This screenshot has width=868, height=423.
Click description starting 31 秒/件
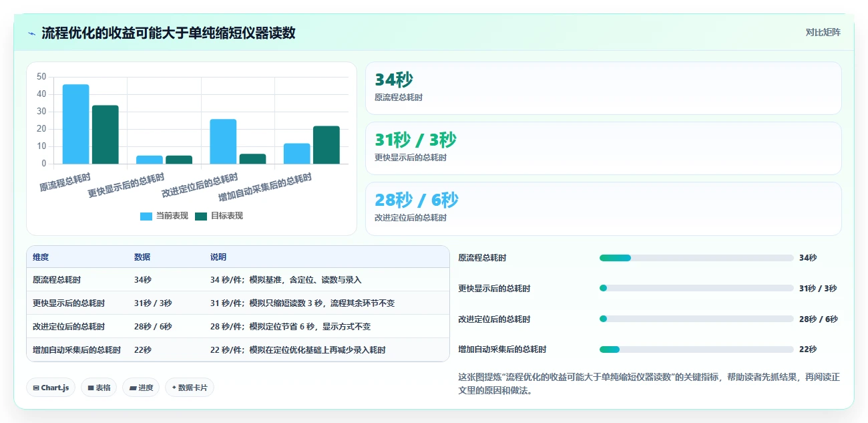pyautogui.click(x=302, y=303)
